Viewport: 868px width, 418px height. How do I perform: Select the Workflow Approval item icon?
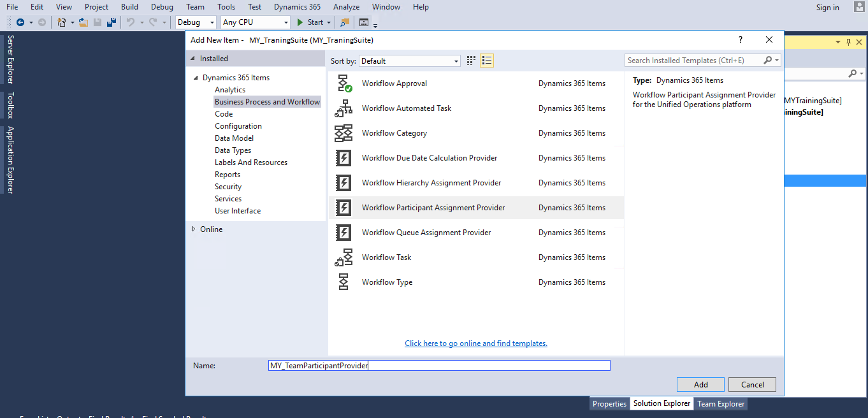[344, 83]
